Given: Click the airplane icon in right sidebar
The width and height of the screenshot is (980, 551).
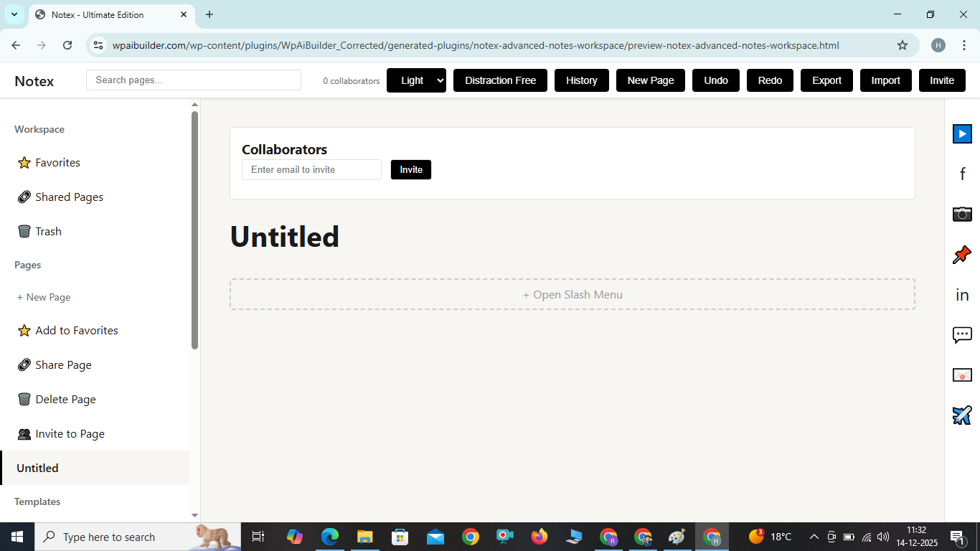Looking at the screenshot, I should pyautogui.click(x=962, y=415).
